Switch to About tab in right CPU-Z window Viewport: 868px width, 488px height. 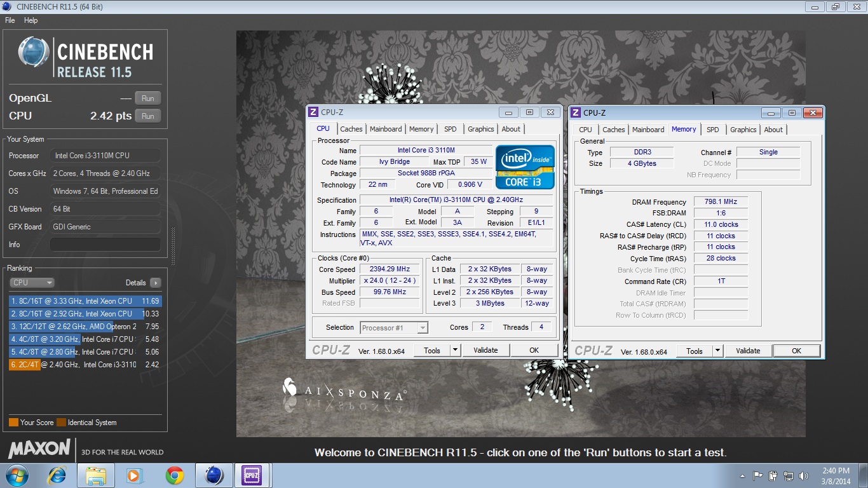(x=773, y=130)
